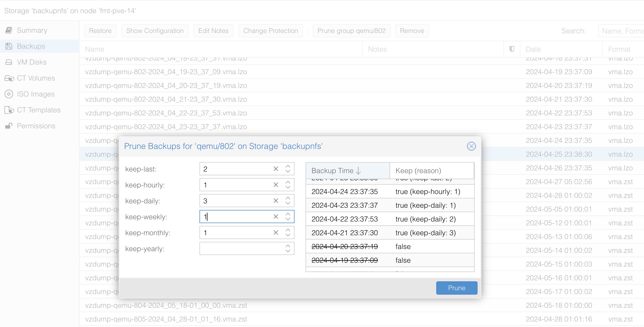Click the Change Protection button
The width and height of the screenshot is (644, 327).
point(270,31)
